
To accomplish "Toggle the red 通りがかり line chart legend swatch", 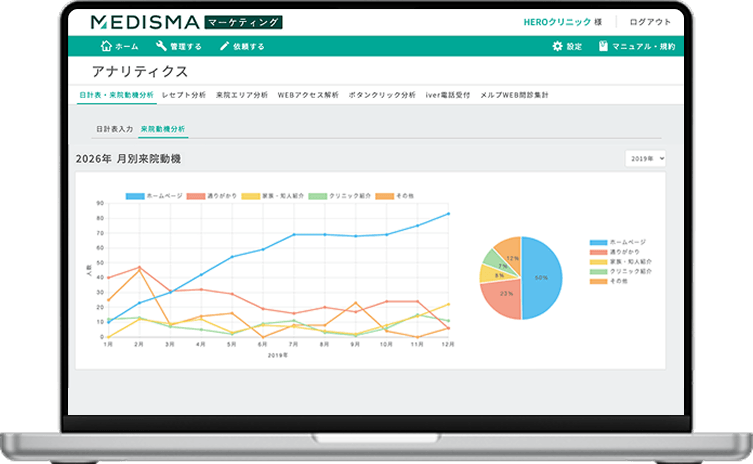I will [195, 196].
